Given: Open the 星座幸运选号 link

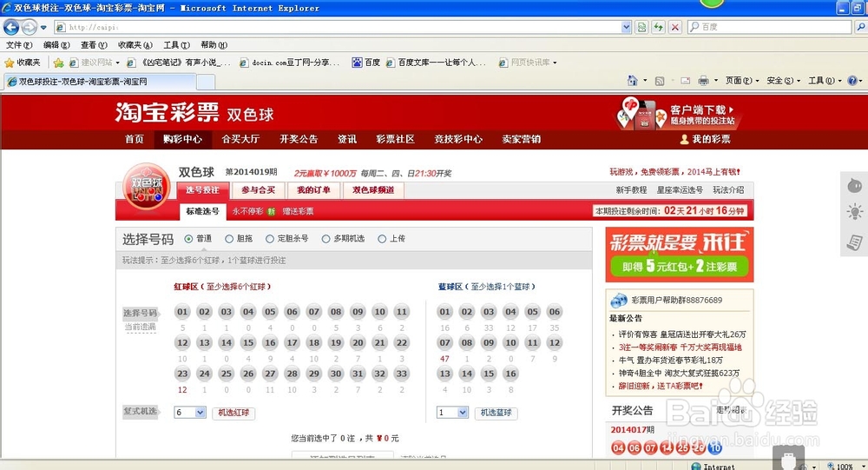Looking at the screenshot, I should click(x=680, y=190).
